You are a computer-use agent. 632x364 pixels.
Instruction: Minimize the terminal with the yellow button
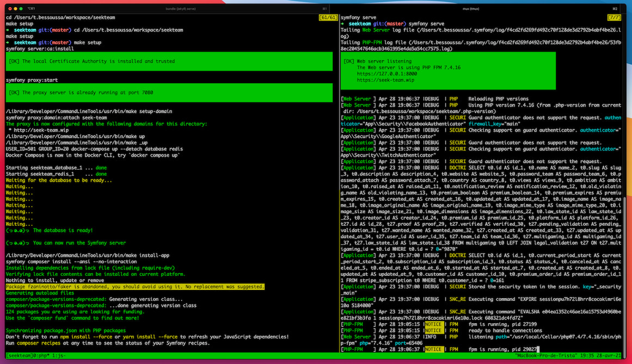point(16,9)
